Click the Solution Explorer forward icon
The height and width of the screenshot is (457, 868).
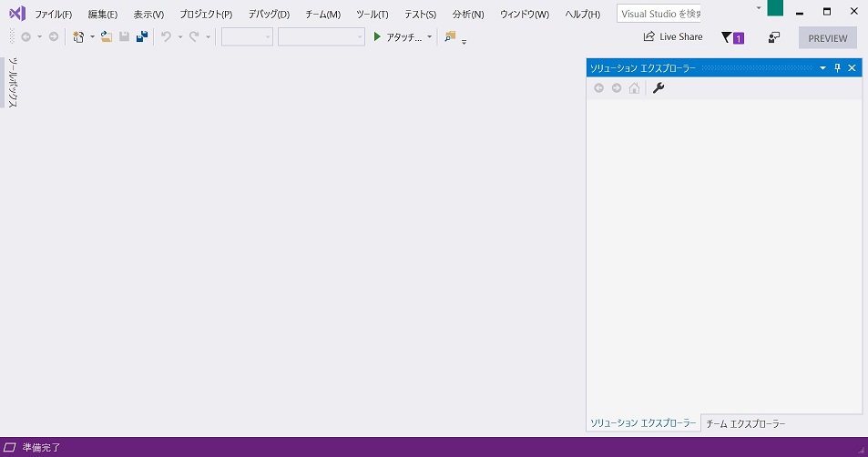click(616, 88)
